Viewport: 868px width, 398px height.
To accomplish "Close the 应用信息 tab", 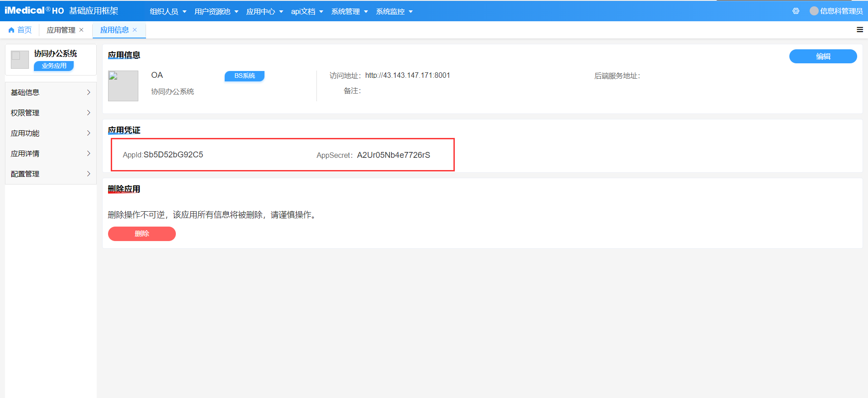I will pyautogui.click(x=135, y=30).
